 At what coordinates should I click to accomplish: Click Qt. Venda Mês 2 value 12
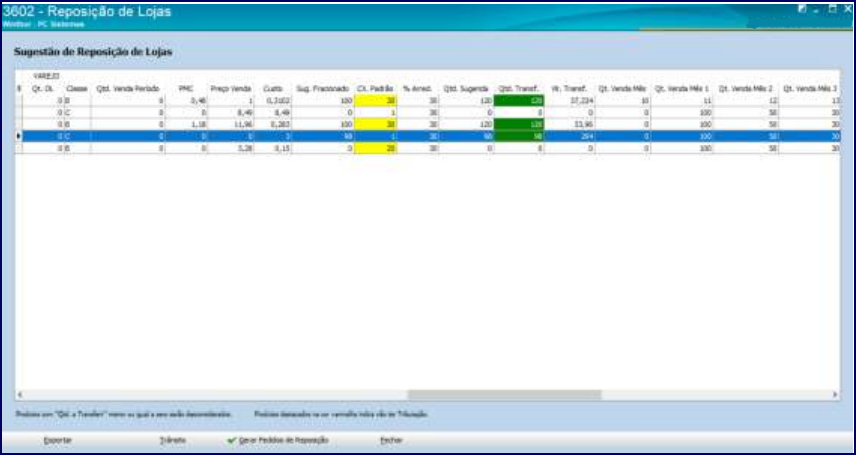pos(773,101)
